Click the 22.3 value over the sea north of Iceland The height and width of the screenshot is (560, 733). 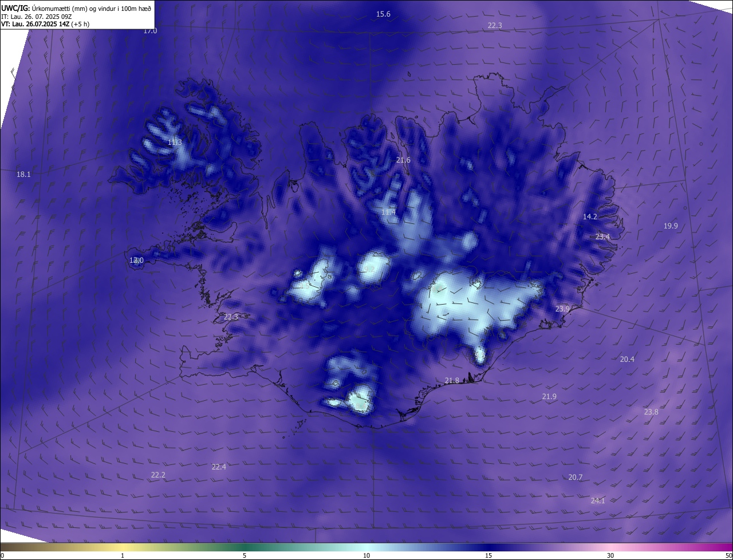click(x=495, y=25)
